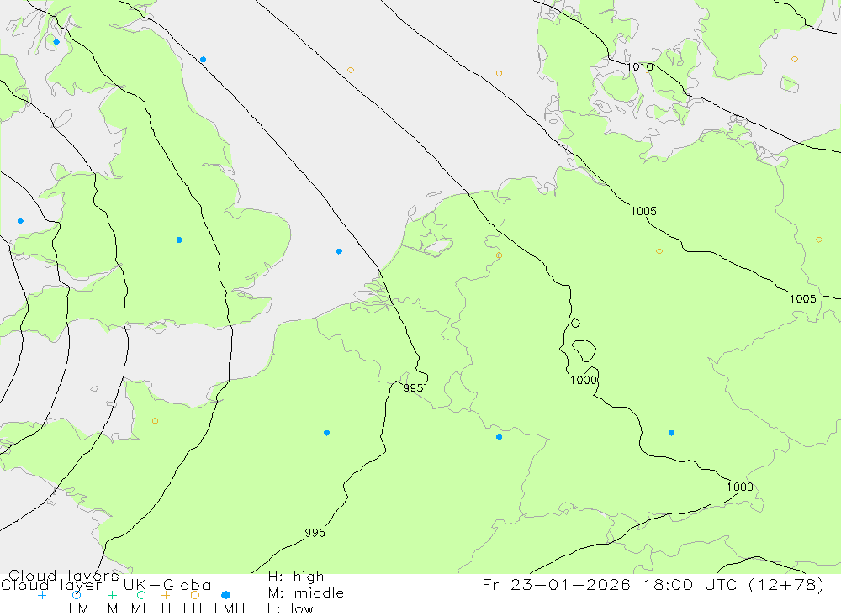Screen dimensions: 841x616
Task: Select the blue marker near the lower 1000 label
Action: [x=671, y=433]
